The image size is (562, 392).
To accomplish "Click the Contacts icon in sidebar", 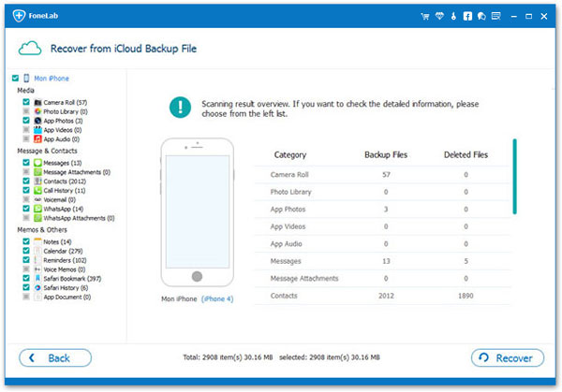I will pos(37,181).
